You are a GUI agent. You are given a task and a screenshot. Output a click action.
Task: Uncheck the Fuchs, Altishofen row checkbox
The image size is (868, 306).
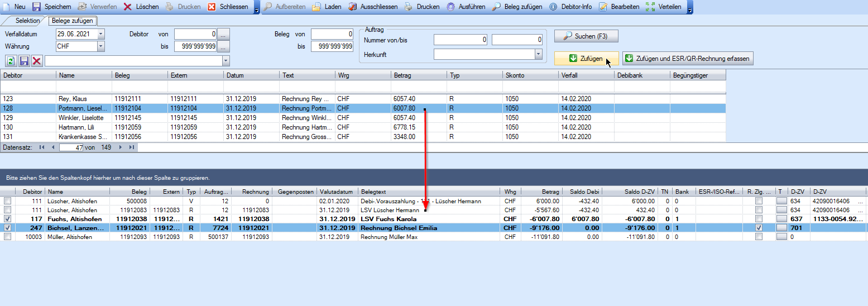coord(8,219)
